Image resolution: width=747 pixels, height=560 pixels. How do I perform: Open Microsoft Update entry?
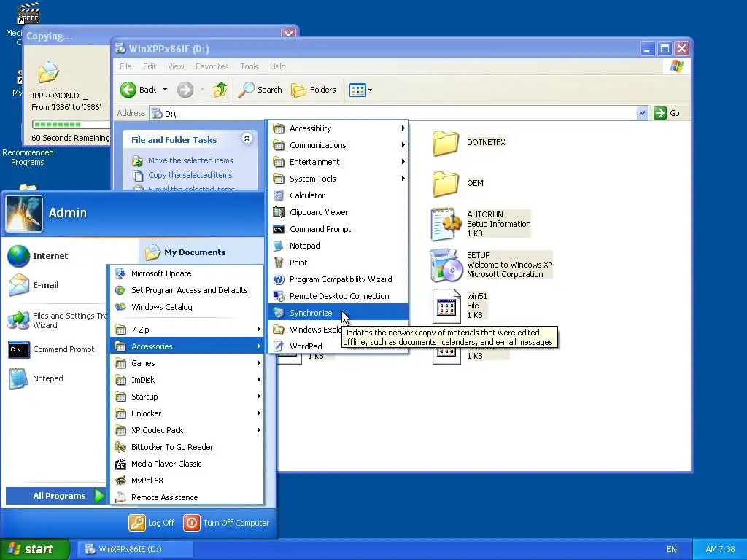coord(187,273)
